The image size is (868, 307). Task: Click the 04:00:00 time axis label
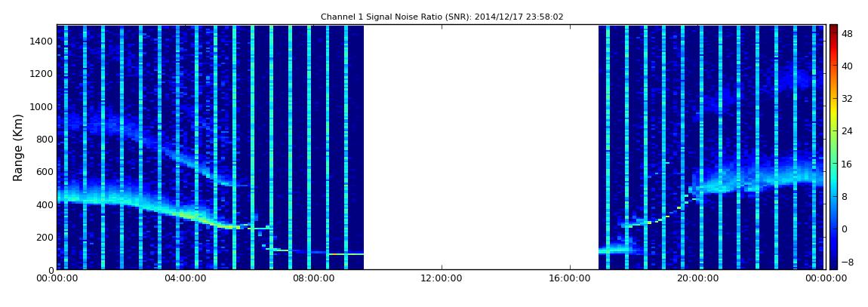(185, 279)
